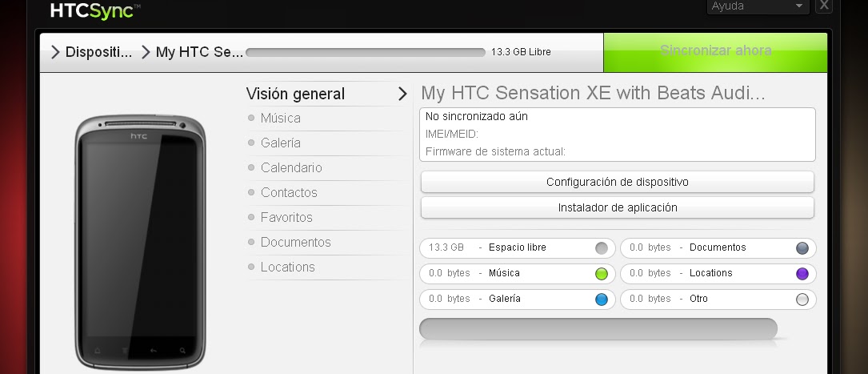This screenshot has height=374, width=868.
Task: Open Instalador de aplicación
Action: tap(618, 207)
